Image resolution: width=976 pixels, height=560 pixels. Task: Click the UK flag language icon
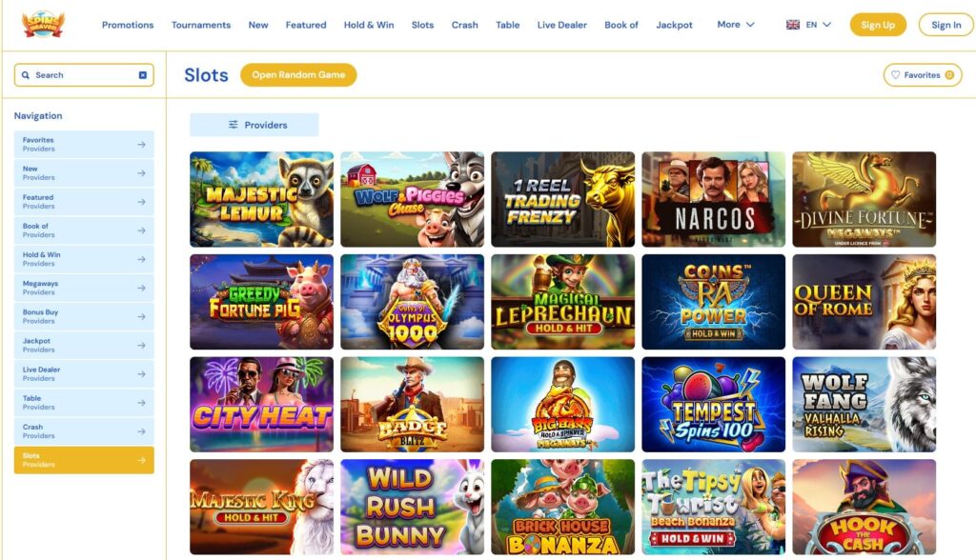[792, 24]
